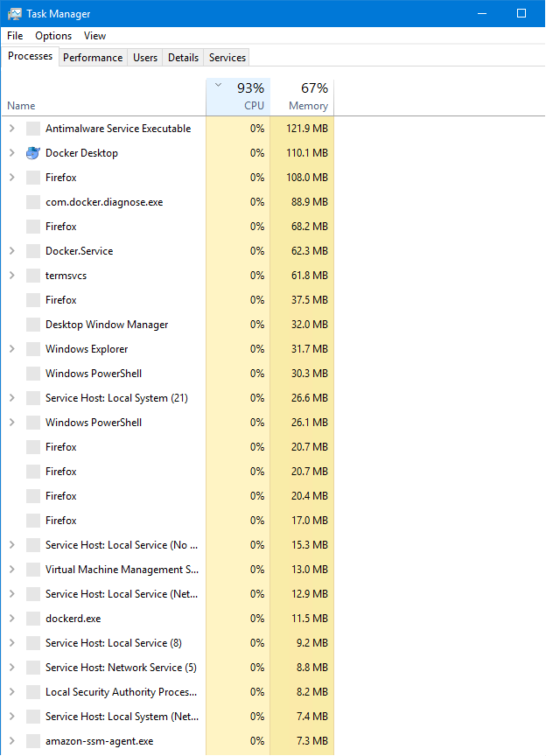
Task: Expand Service Host: Network Service (5)
Action: click(12, 668)
